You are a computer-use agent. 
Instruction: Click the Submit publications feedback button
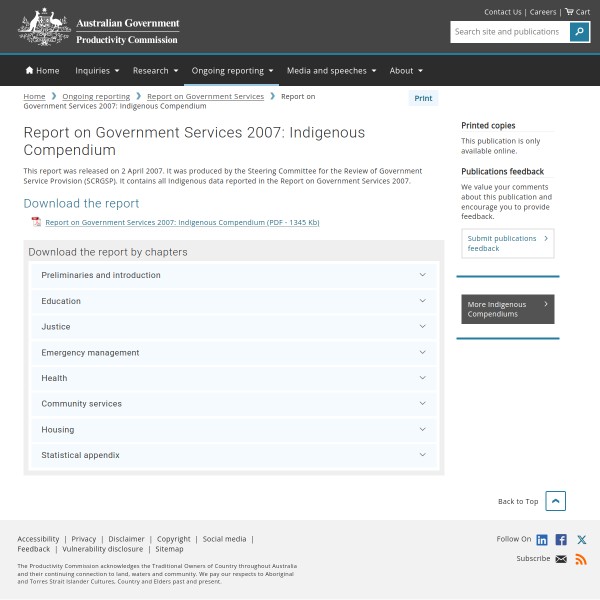[x=507, y=243]
